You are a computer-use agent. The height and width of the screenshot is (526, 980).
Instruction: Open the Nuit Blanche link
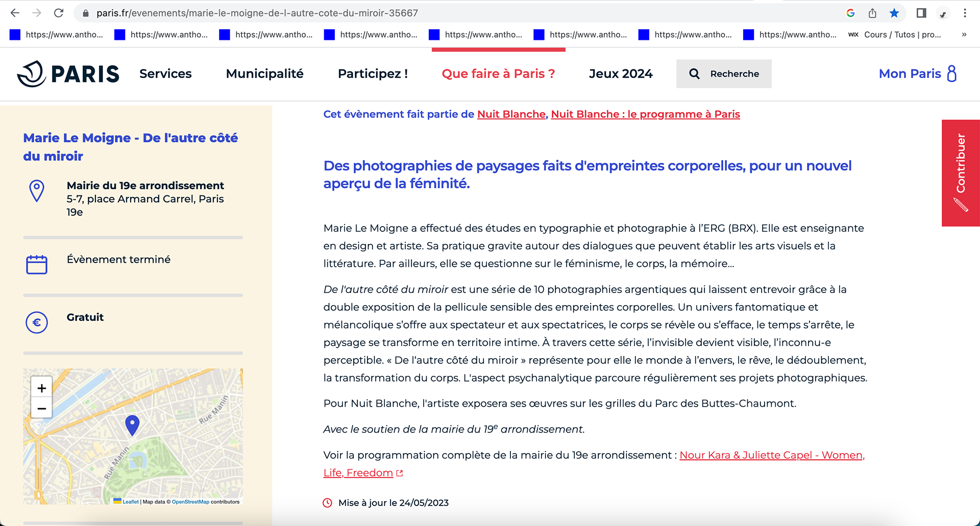511,114
